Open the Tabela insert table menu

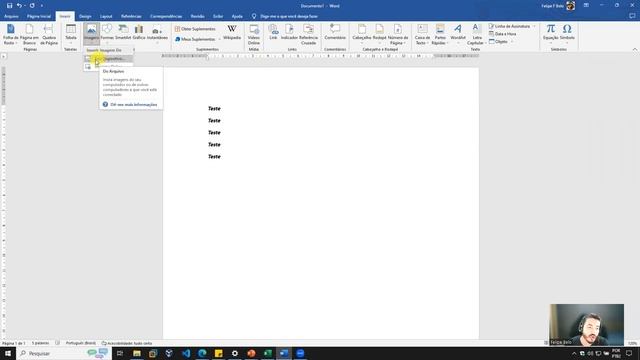[x=71, y=34]
